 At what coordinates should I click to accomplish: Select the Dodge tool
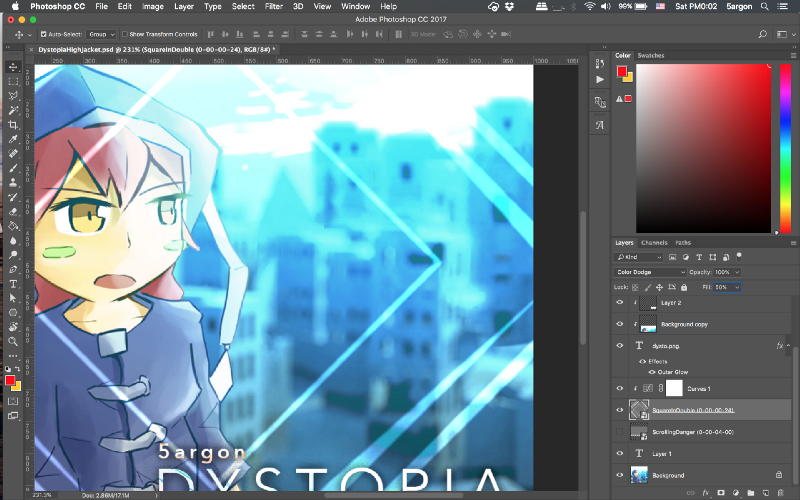(13, 255)
